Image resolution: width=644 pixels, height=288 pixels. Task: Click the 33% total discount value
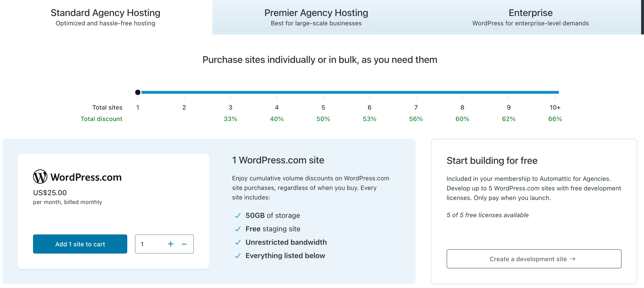click(x=231, y=119)
